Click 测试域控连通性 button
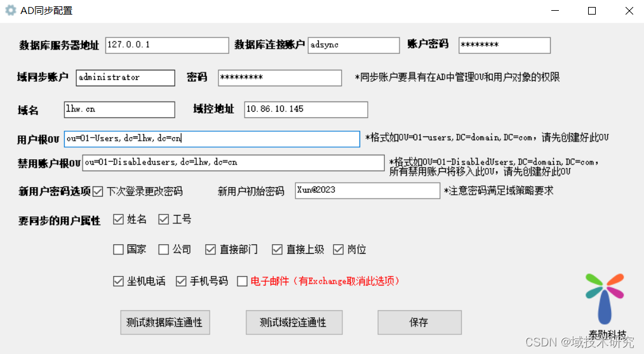This screenshot has width=644, height=354. 294,322
